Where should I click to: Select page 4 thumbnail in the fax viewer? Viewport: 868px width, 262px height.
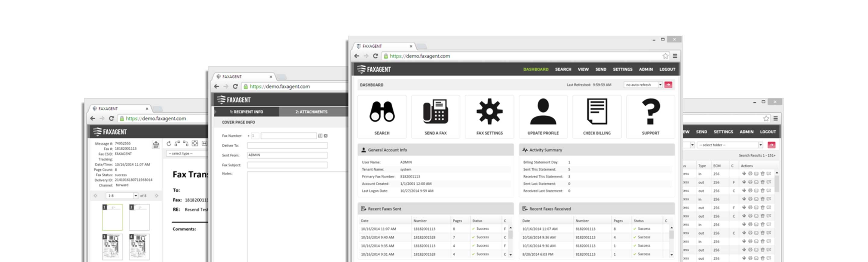[139, 247]
